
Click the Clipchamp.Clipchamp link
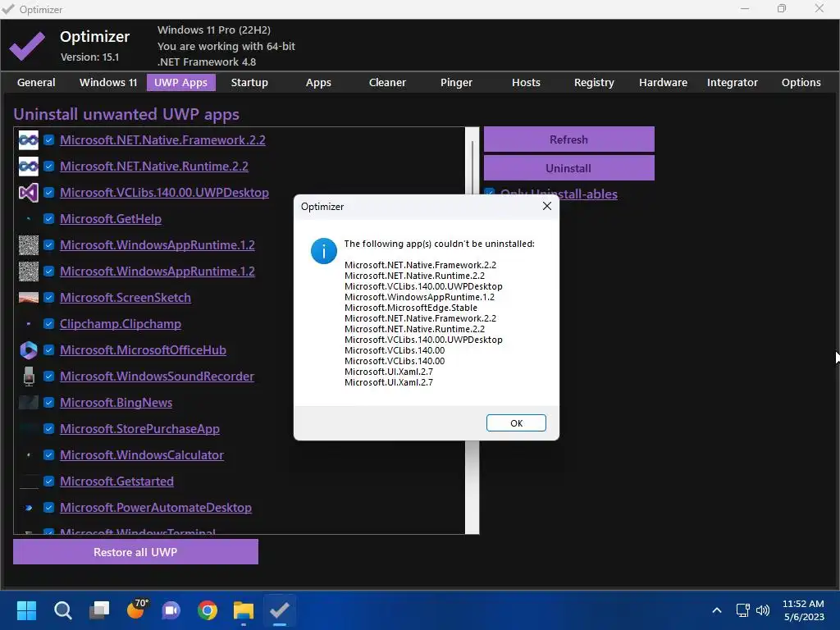pyautogui.click(x=121, y=324)
